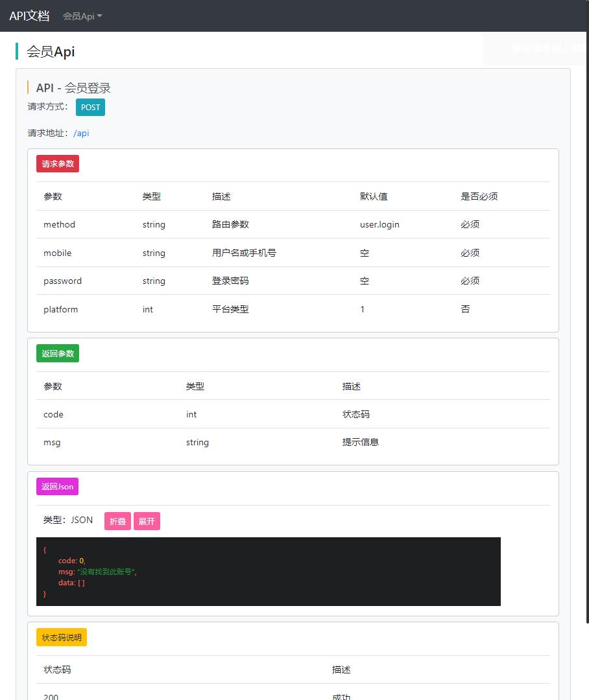Viewport: 589px width, 700px height.
Task: Open the 会员Api dropdown in navbar
Action: tap(82, 16)
